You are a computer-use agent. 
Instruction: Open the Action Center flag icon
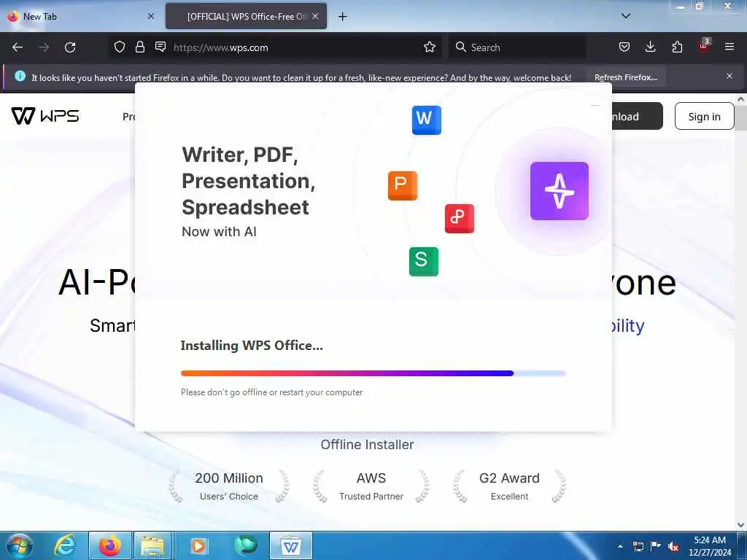pyautogui.click(x=656, y=546)
